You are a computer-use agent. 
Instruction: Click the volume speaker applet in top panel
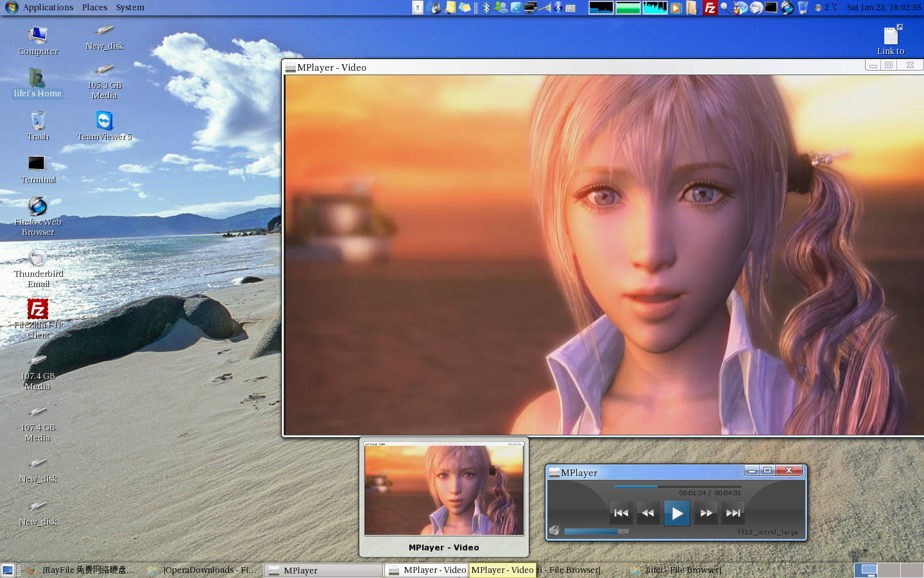434,8
